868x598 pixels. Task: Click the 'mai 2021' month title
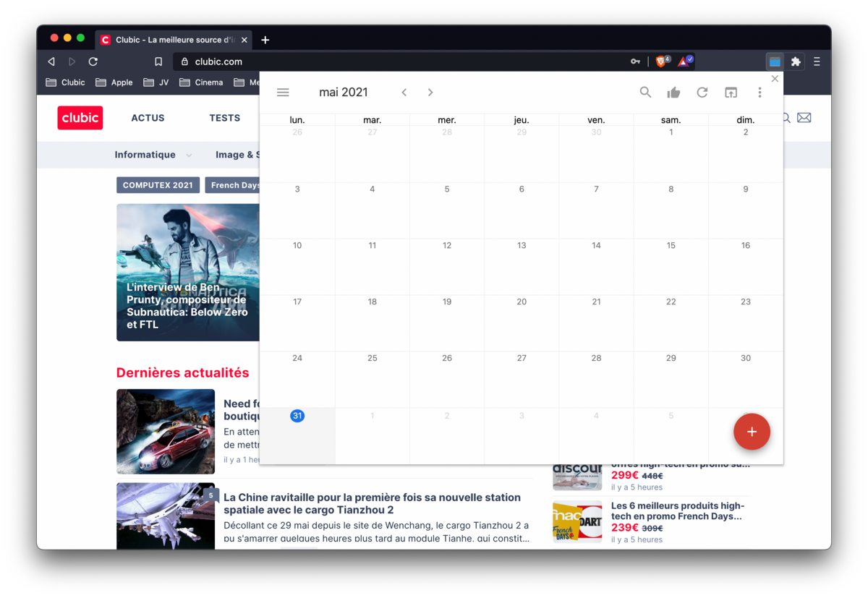point(344,93)
